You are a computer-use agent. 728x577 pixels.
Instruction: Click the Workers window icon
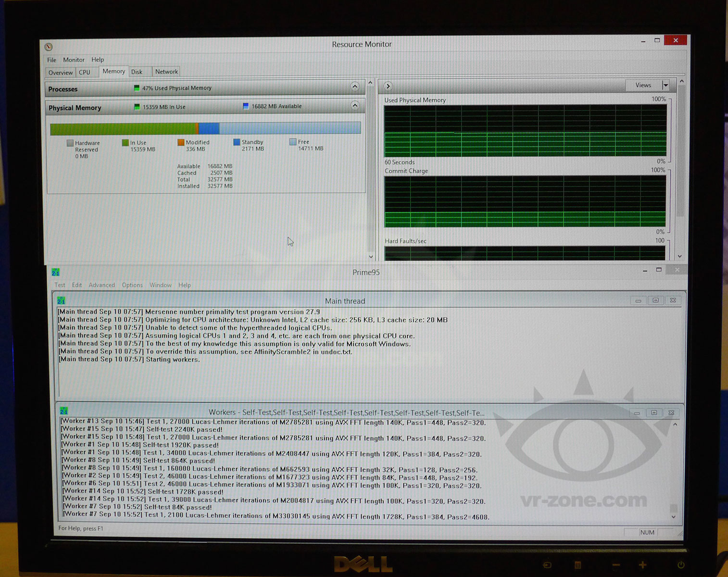click(64, 411)
